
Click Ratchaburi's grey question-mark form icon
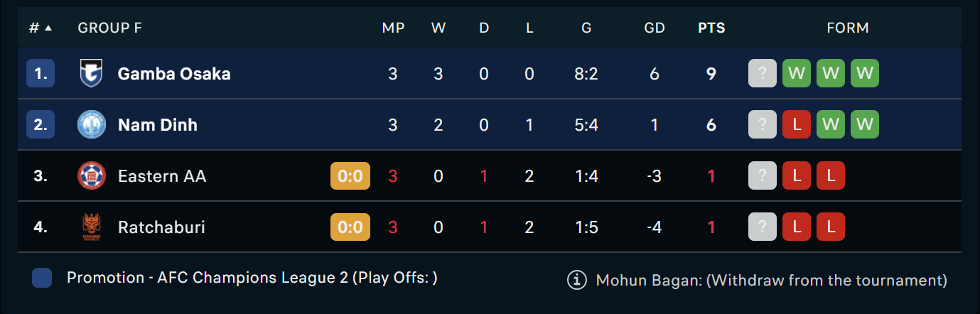tap(763, 227)
